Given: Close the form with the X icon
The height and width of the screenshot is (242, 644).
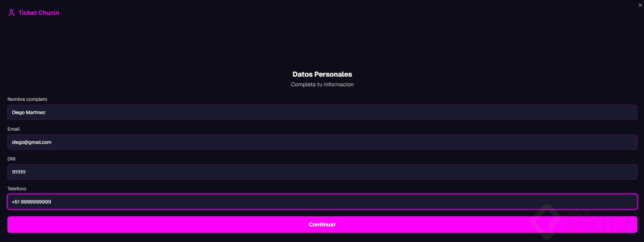Looking at the screenshot, I should (x=640, y=5).
